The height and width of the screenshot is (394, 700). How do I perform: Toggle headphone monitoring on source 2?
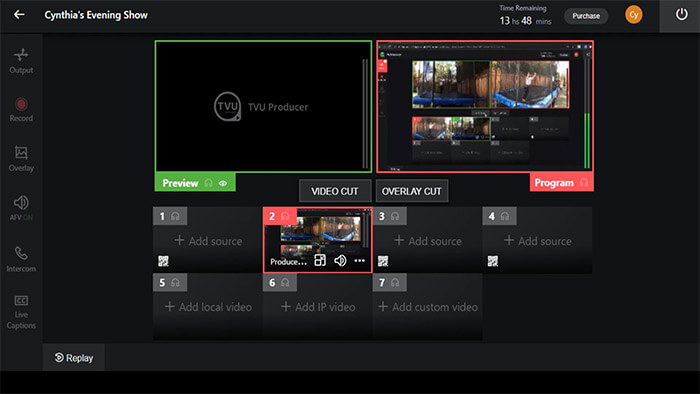[285, 216]
